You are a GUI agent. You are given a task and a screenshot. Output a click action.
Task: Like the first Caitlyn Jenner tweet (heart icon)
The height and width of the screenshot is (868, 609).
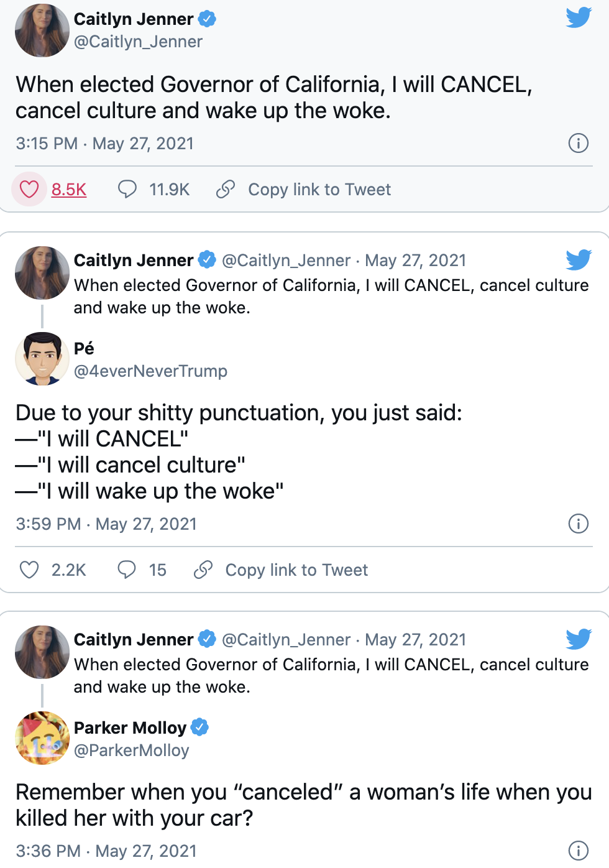[29, 189]
